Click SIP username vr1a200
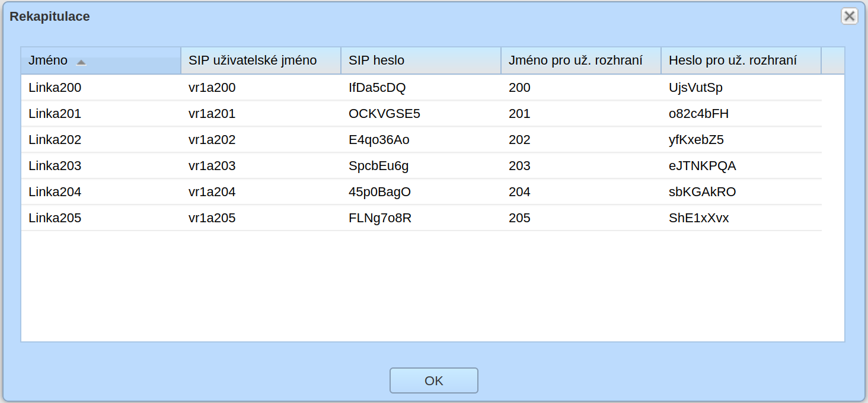 click(212, 88)
